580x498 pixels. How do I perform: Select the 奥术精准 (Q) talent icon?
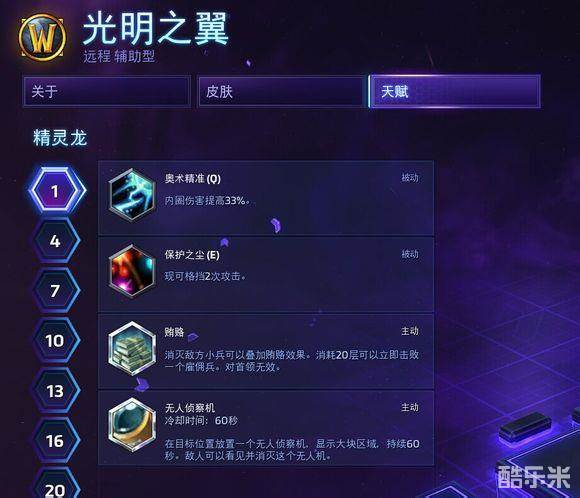(x=132, y=195)
